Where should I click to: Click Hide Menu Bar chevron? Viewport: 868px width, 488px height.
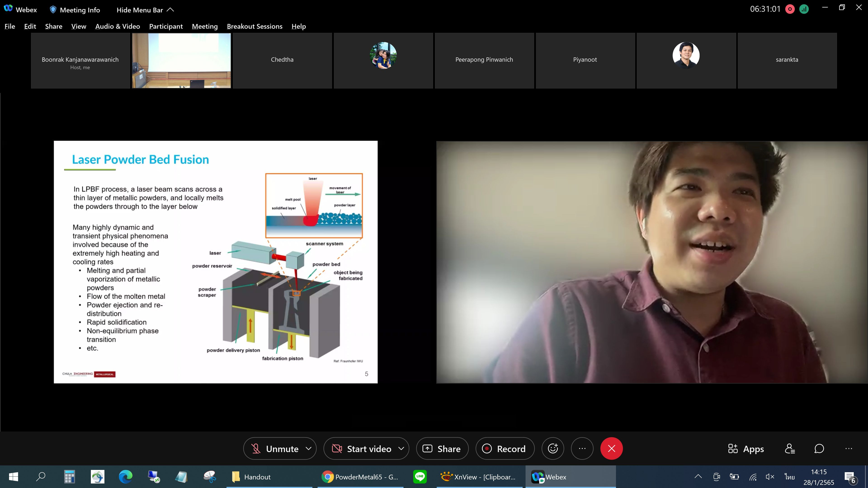(170, 10)
